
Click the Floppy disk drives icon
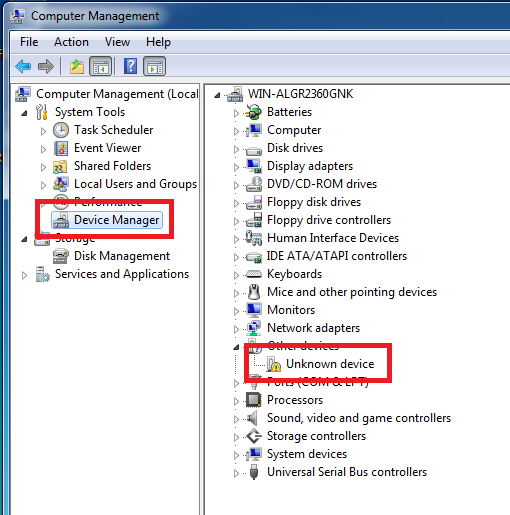pos(254,202)
